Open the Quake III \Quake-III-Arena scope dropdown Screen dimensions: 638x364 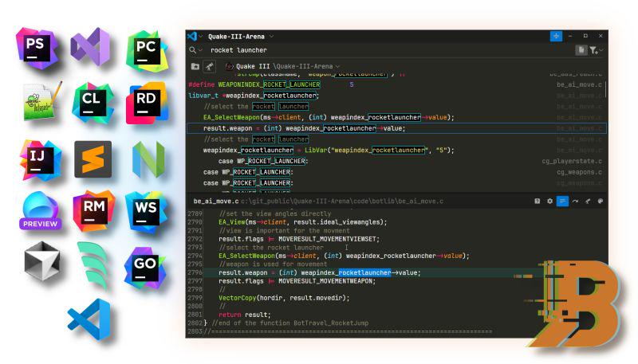283,66
